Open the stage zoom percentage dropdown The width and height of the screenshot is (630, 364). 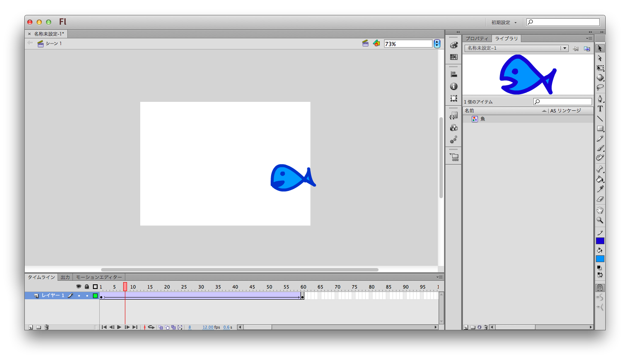[437, 43]
